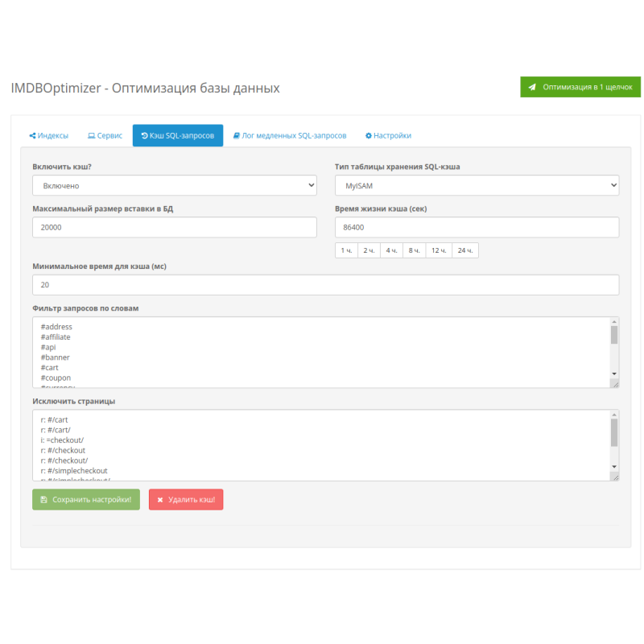Open the Включить кэш dropdown
The image size is (644, 644).
point(174,186)
